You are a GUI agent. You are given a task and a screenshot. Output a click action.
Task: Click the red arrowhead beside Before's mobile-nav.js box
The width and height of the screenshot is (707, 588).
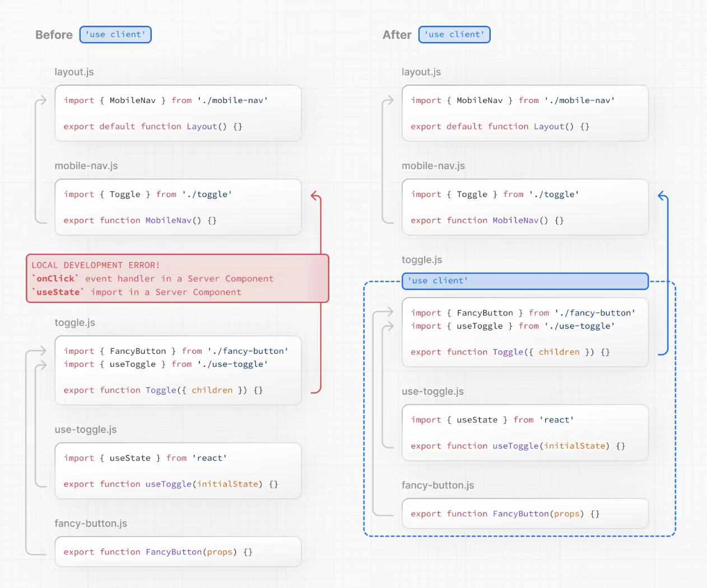pyautogui.click(x=315, y=195)
